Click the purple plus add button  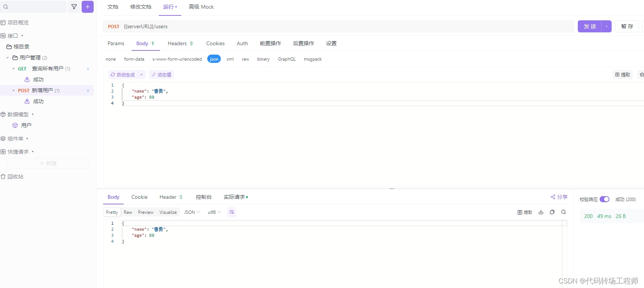pyautogui.click(x=88, y=7)
